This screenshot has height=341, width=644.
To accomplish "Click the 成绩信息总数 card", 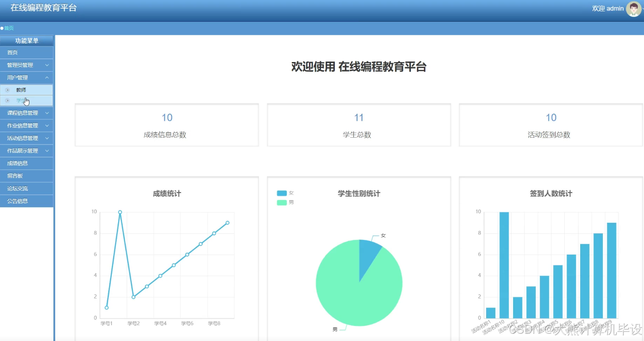I will point(167,125).
